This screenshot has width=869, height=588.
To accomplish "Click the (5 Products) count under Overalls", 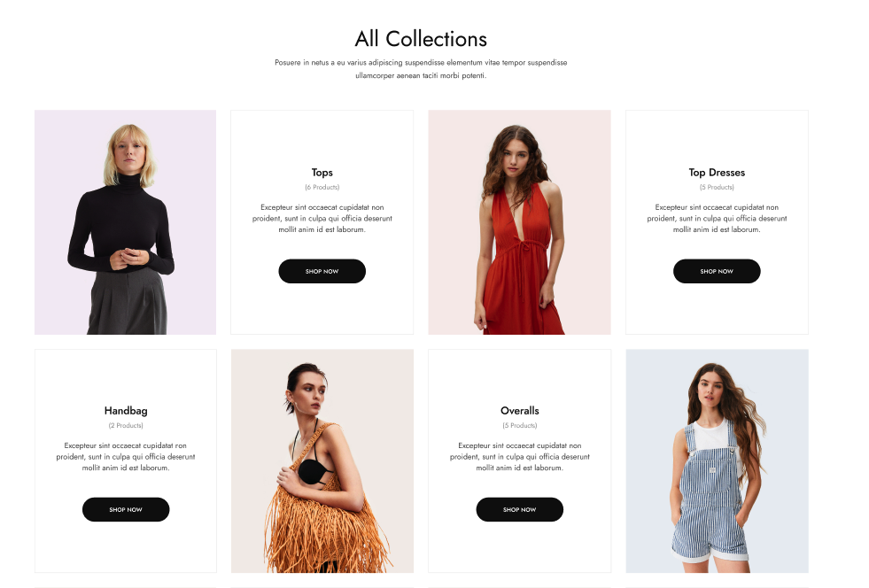I will click(x=519, y=426).
